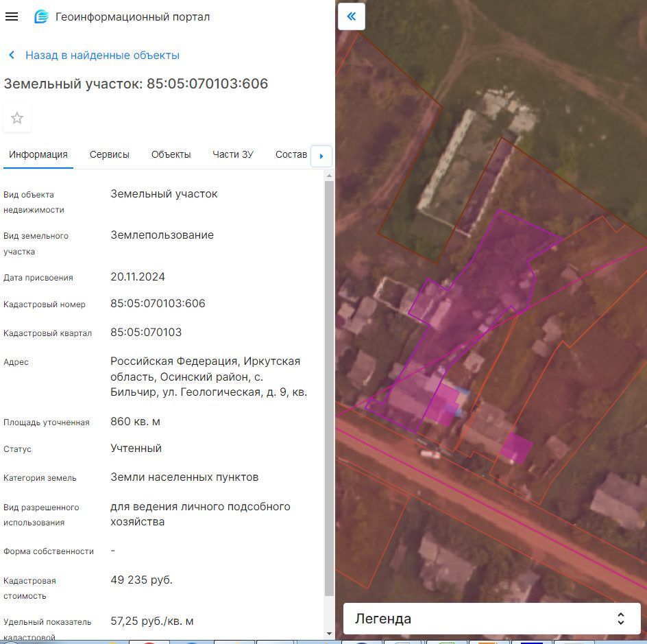Click the Кадастровая стоимость label
This screenshot has width=647, height=644.
29,588
